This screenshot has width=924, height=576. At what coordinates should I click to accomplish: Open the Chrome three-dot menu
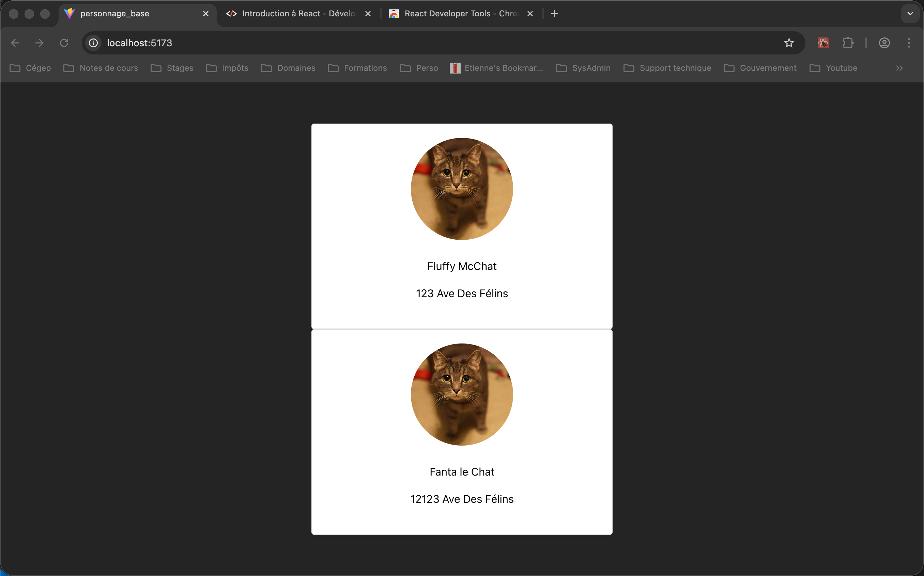[909, 43]
